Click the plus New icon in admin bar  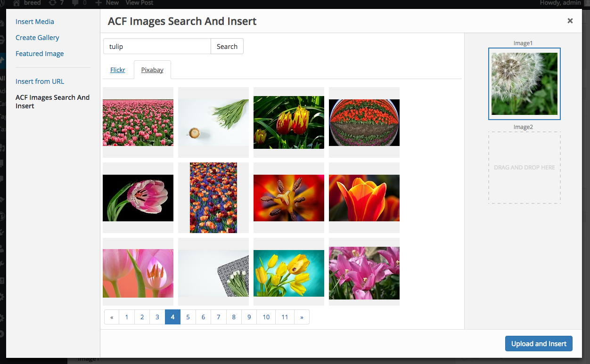pos(98,3)
